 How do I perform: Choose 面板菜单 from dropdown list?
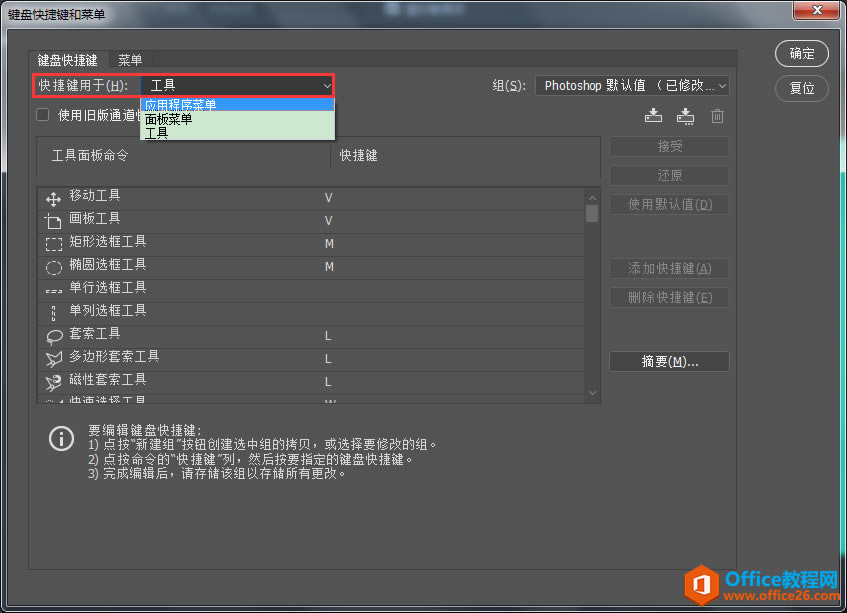pyautogui.click(x=237, y=119)
